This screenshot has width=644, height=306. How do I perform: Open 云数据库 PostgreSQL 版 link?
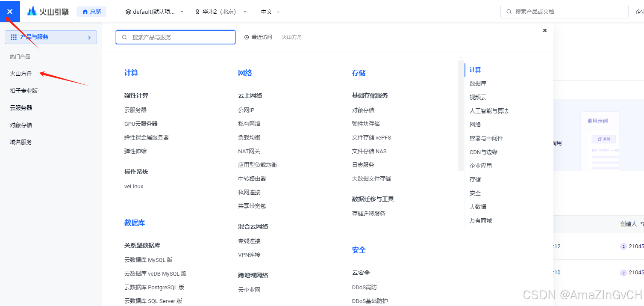tap(154, 287)
